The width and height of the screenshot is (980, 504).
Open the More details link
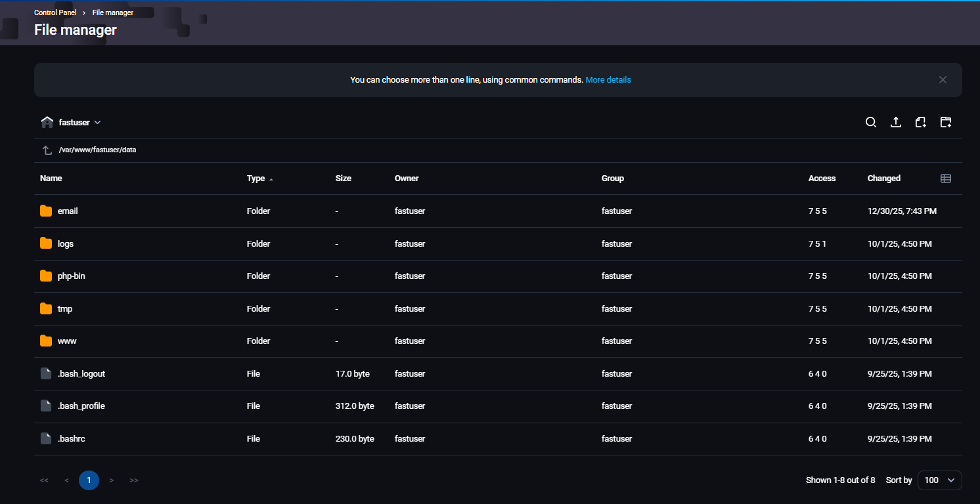click(608, 80)
